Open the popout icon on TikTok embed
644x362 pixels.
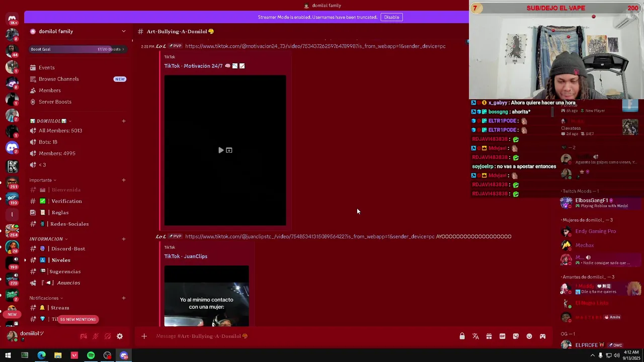(x=229, y=150)
